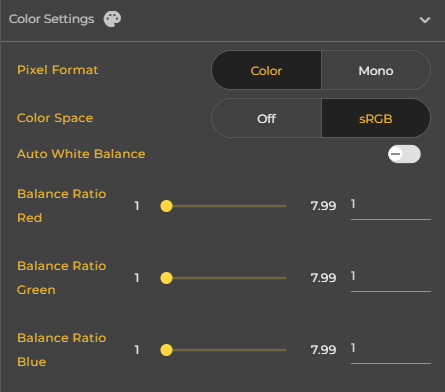Focus the Balance Ratio Green value field
445x392 pixels.
391,279
